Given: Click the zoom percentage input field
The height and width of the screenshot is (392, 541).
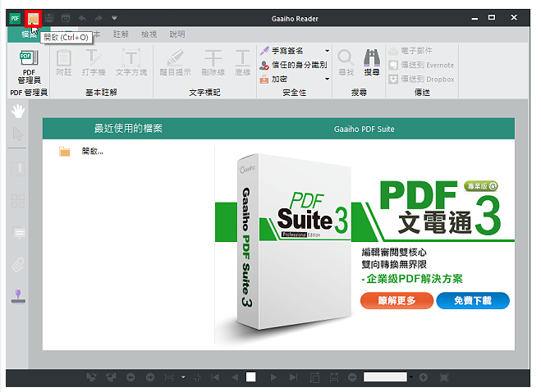Looking at the screenshot, I should [385, 377].
